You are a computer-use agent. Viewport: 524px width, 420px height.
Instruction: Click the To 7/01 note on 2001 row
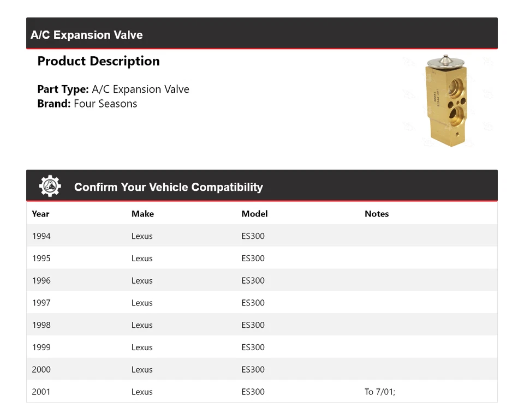click(380, 392)
